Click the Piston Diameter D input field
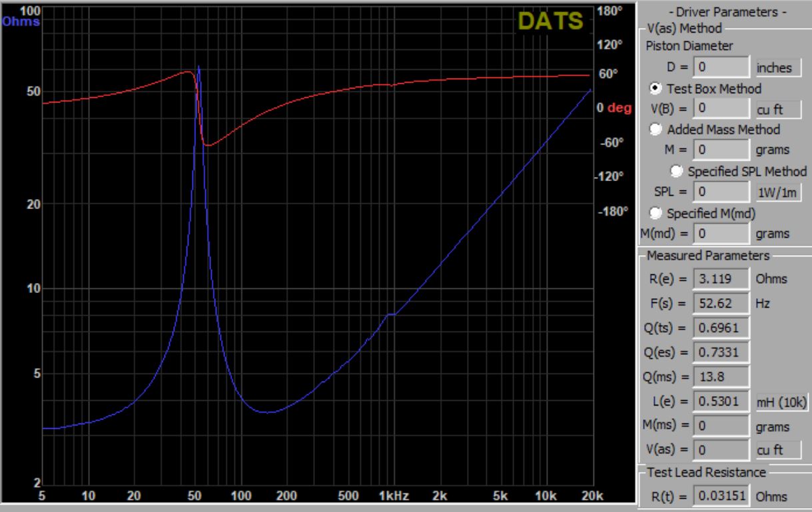This screenshot has height=512, width=812. point(721,67)
